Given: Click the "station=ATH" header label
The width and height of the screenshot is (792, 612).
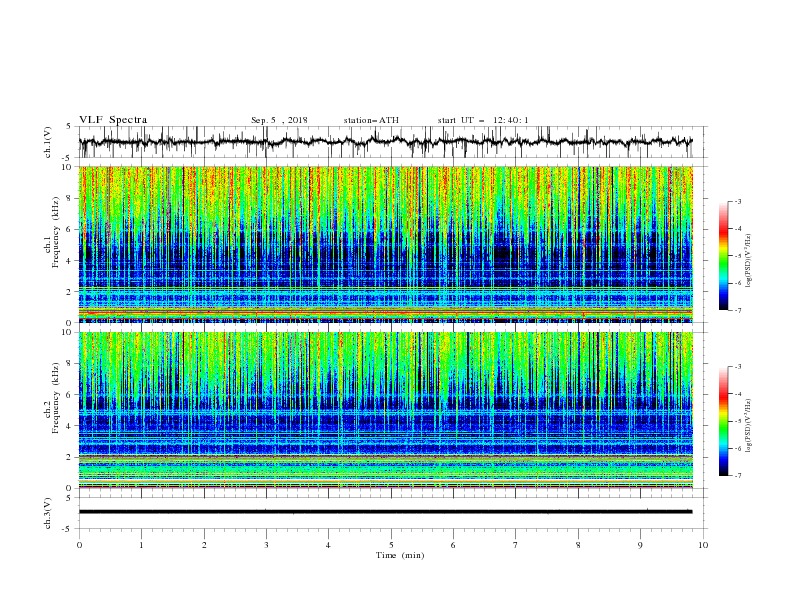Looking at the screenshot, I should (371, 120).
